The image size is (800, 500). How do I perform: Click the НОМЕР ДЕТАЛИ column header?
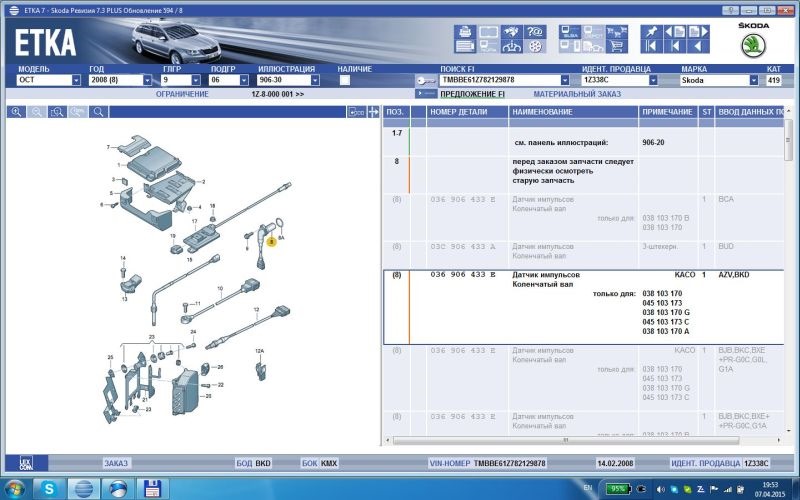click(467, 112)
